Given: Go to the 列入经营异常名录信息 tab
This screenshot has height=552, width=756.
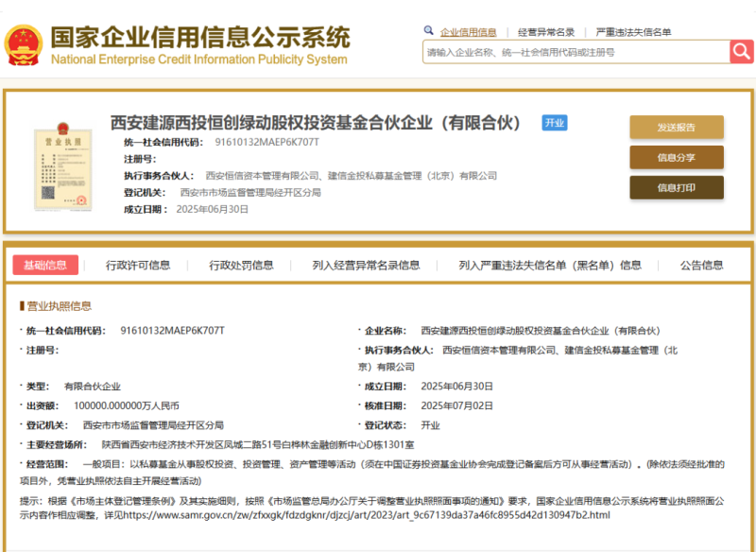Looking at the screenshot, I should click(366, 265).
